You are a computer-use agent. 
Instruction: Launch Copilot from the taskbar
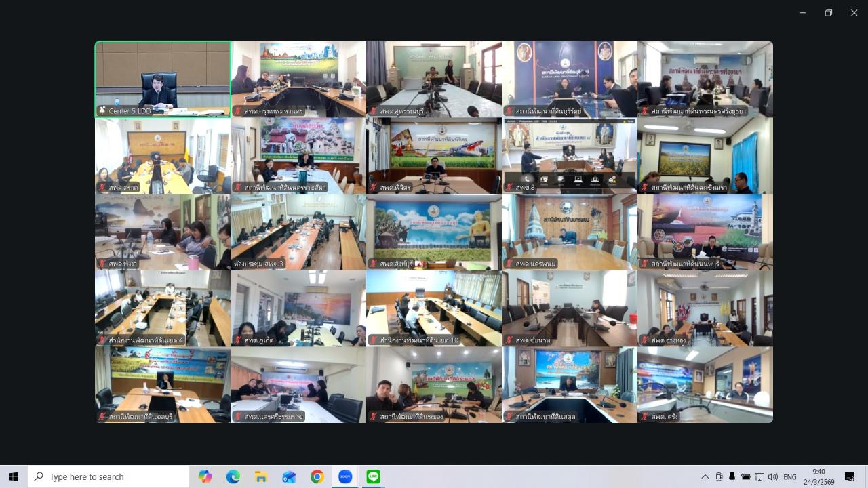[205, 476]
